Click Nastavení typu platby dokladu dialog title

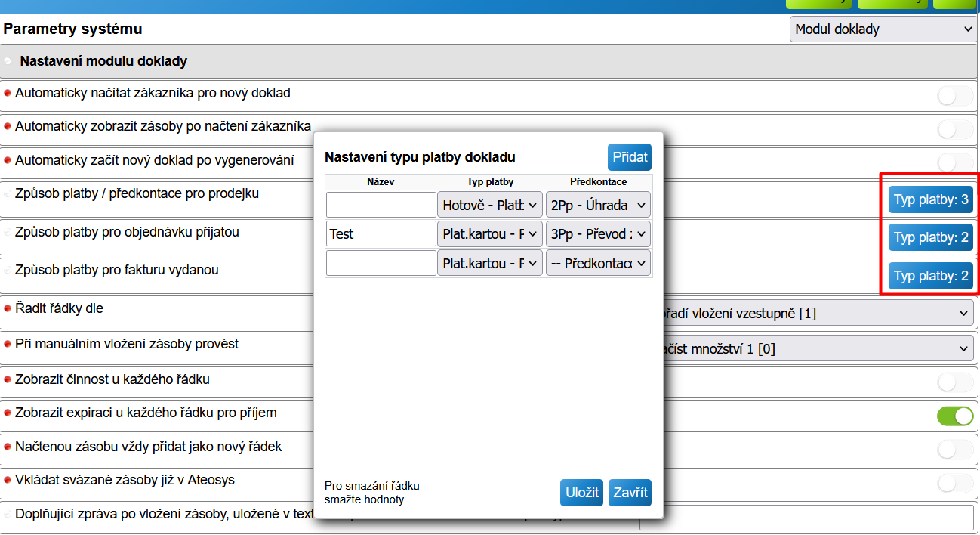tap(420, 157)
